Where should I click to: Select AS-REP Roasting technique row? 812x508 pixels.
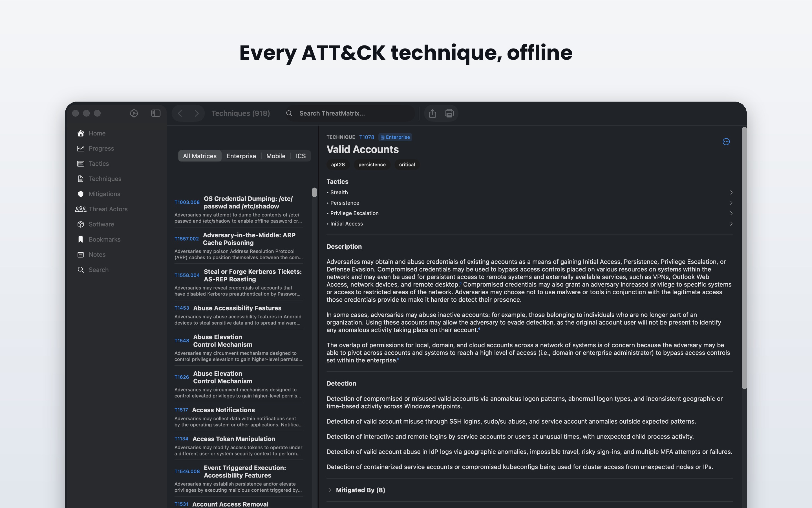[238, 282]
